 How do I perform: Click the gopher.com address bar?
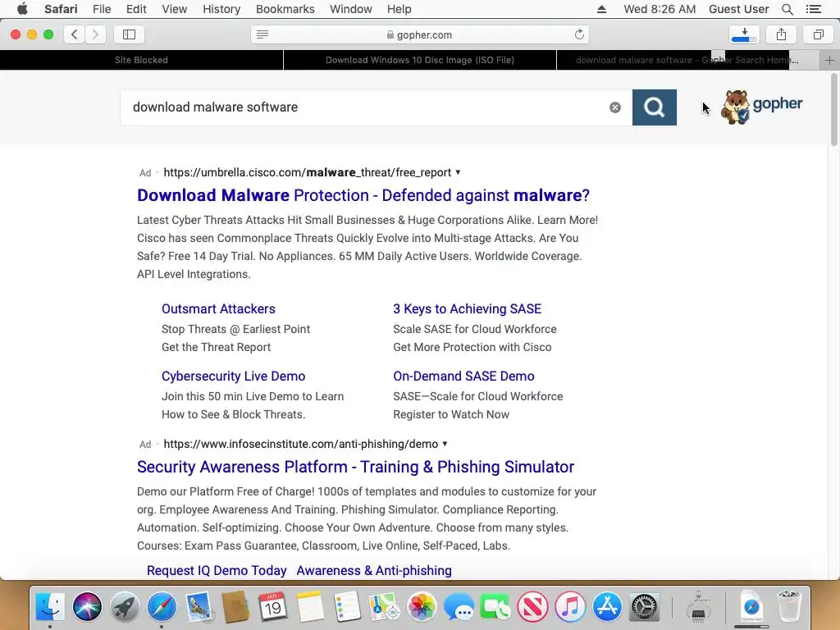pyautogui.click(x=420, y=34)
